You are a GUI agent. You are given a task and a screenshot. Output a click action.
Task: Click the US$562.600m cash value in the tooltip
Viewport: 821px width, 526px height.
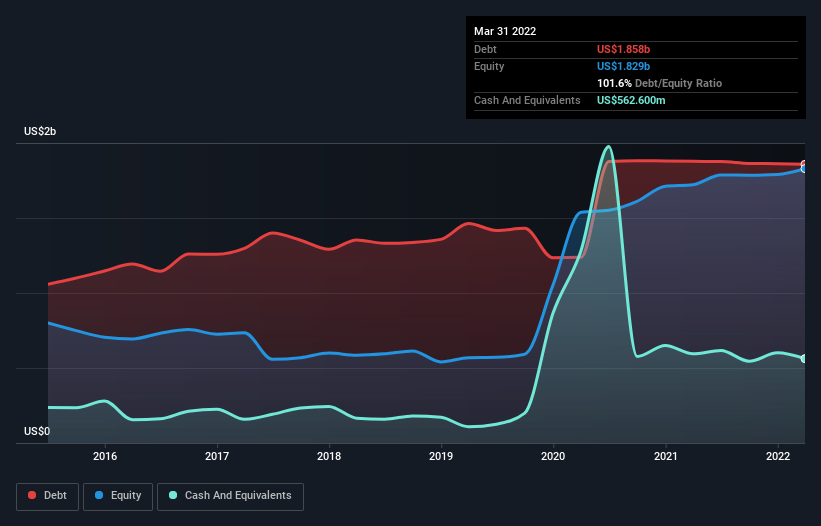[631, 100]
